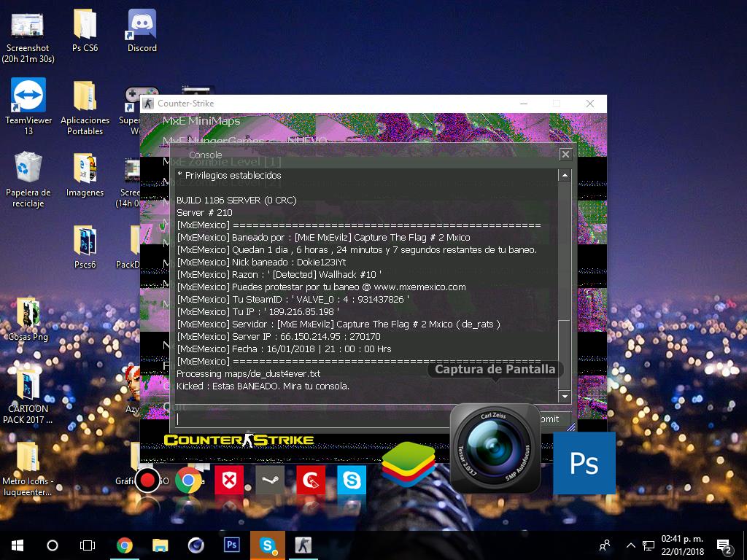Open the Pscs6 folder icon
Screen dimensions: 747x560
point(85,248)
